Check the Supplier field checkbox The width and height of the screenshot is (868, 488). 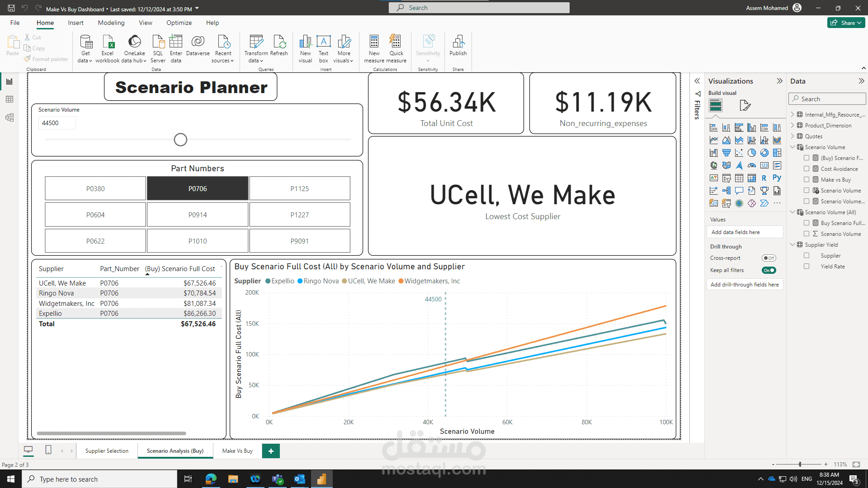coord(807,255)
